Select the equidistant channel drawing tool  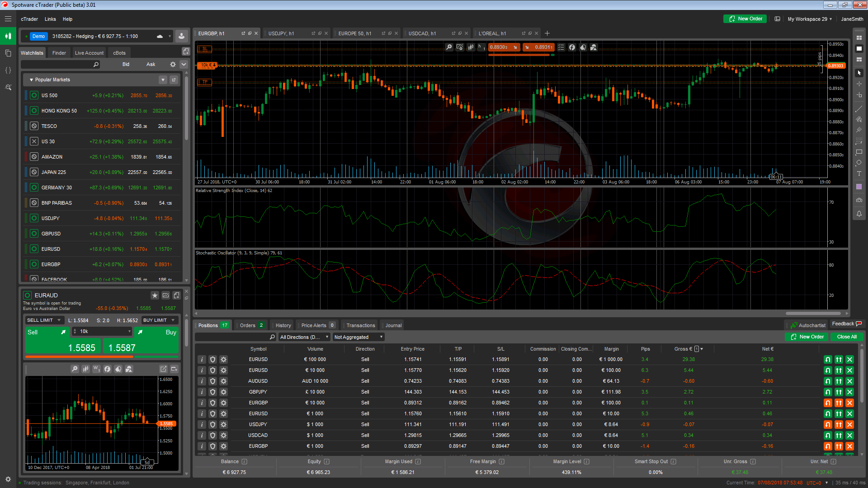(859, 119)
